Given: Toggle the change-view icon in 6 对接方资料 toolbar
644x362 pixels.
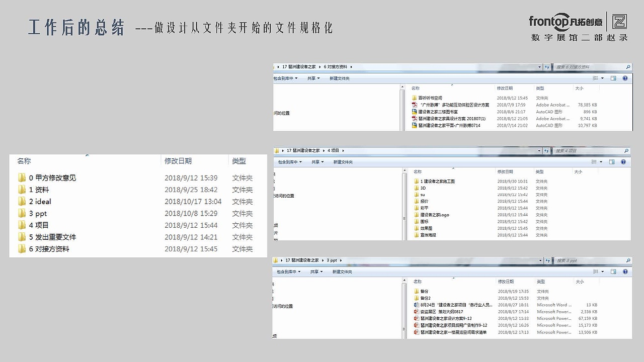Looking at the screenshot, I should [x=596, y=78].
